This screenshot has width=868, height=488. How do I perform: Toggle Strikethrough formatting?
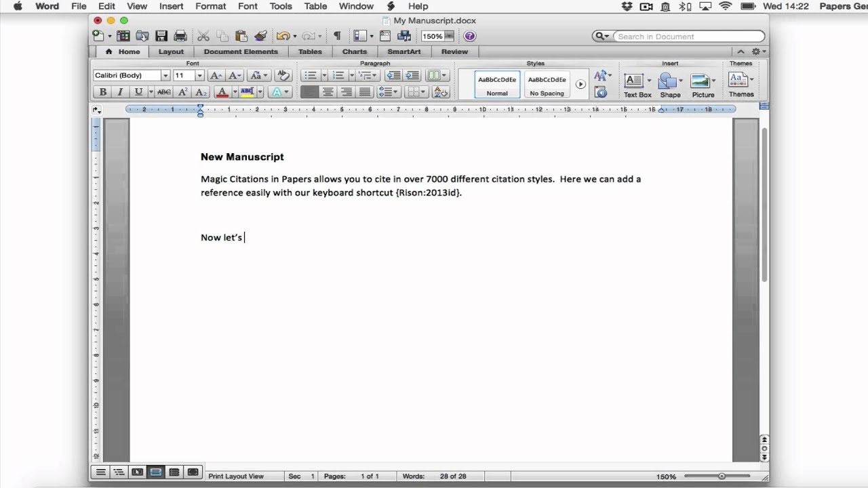(x=163, y=92)
